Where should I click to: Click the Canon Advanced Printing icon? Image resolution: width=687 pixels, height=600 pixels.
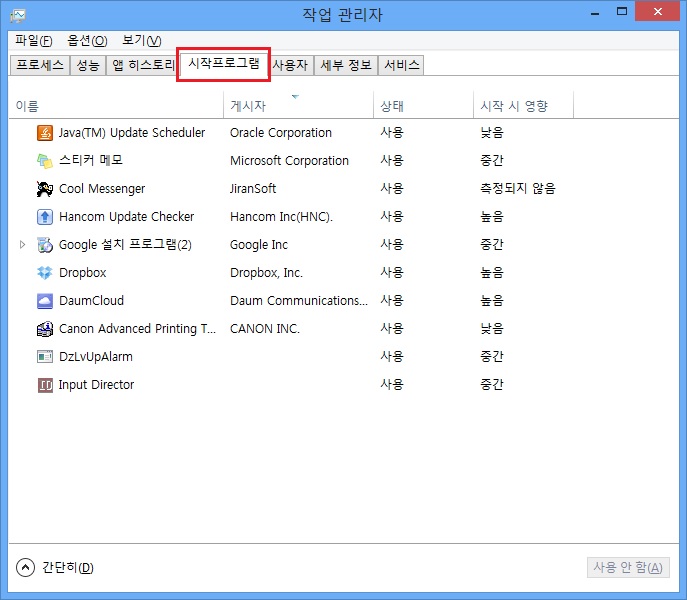pos(45,329)
